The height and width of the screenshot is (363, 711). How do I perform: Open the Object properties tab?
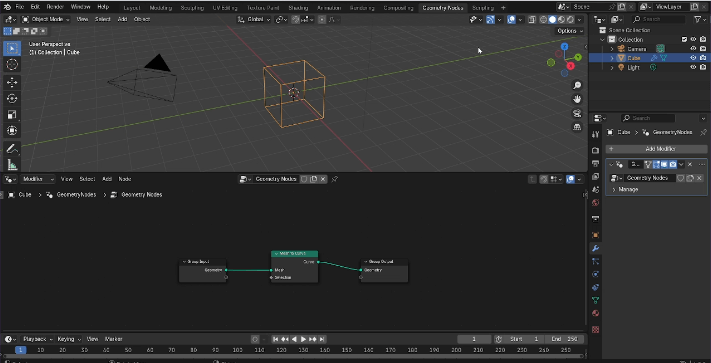point(595,235)
